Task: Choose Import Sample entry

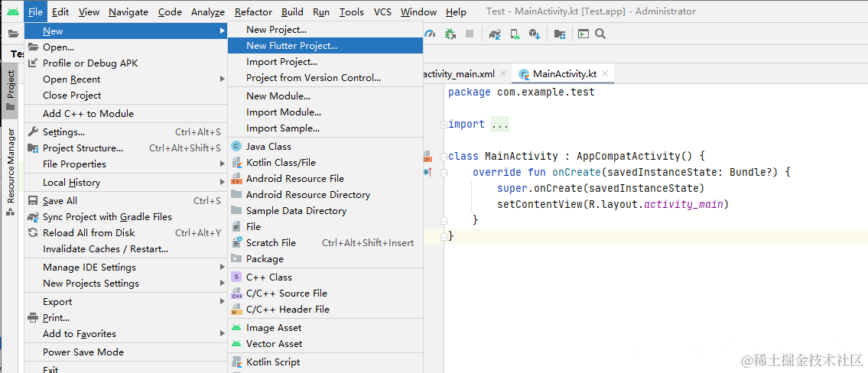Action: (x=325, y=128)
